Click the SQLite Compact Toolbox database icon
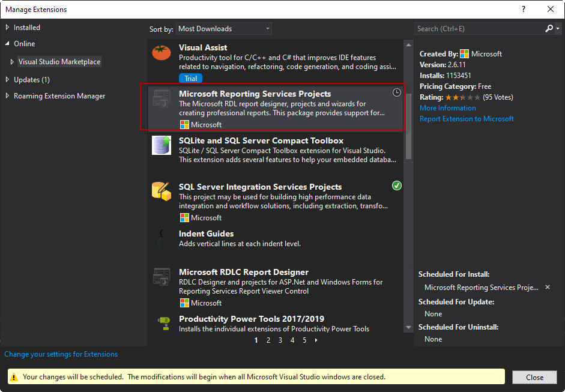The height and width of the screenshot is (392, 565). pyautogui.click(x=162, y=146)
